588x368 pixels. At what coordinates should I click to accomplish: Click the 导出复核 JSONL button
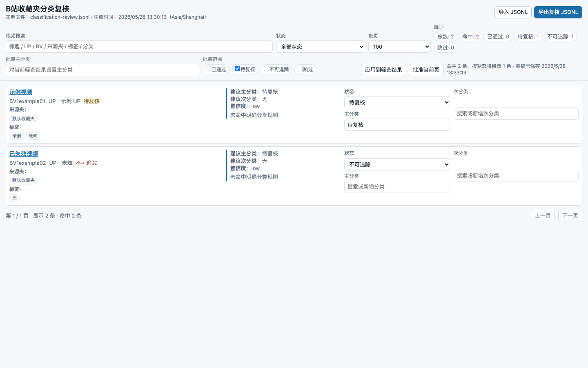point(558,12)
